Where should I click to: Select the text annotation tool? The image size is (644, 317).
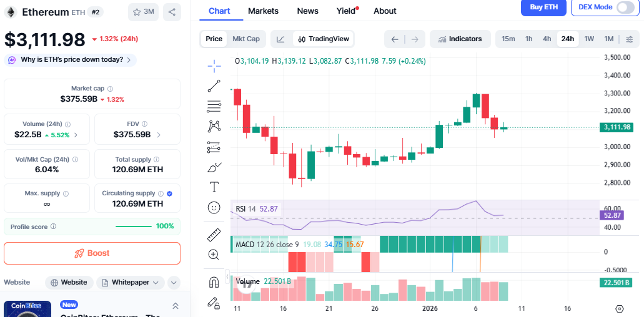[214, 187]
